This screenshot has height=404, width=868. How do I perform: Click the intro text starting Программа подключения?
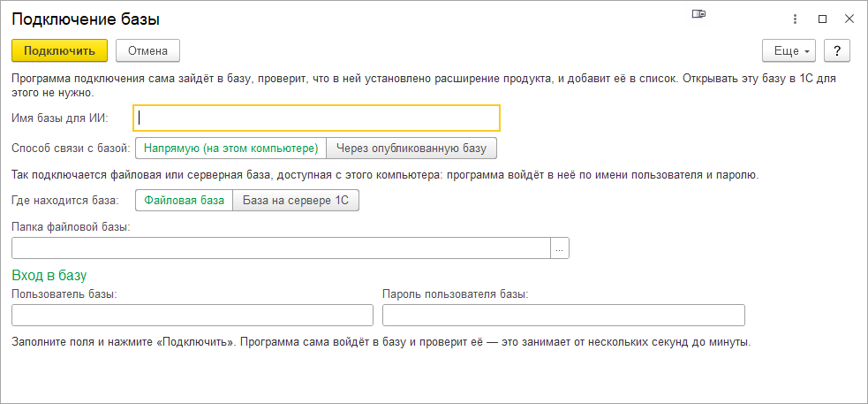coord(424,85)
